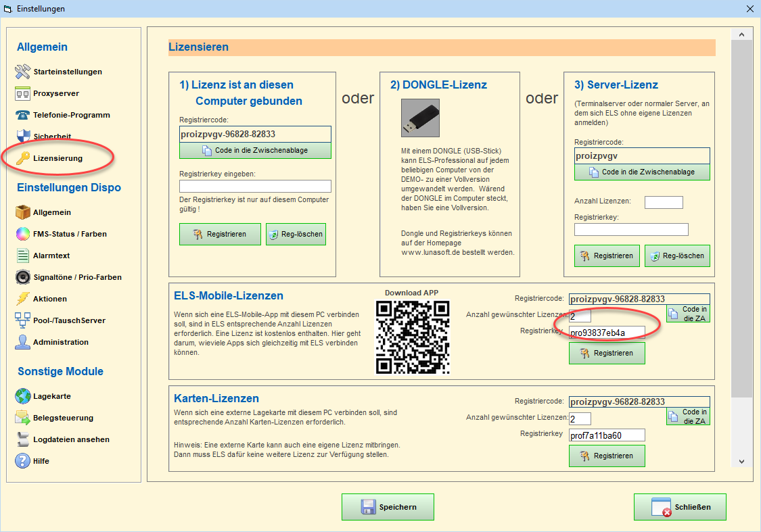Click the Sicherheit shield icon

[x=23, y=137]
